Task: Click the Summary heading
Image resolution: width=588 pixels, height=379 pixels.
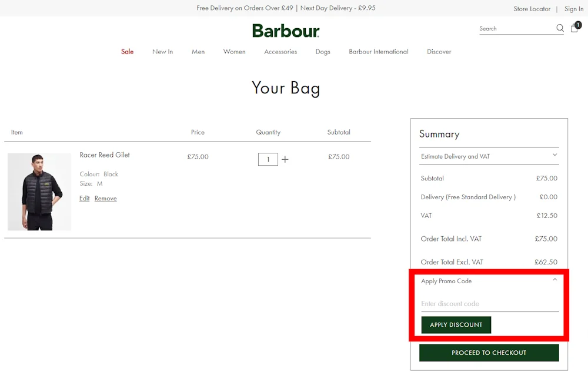Action: point(439,134)
